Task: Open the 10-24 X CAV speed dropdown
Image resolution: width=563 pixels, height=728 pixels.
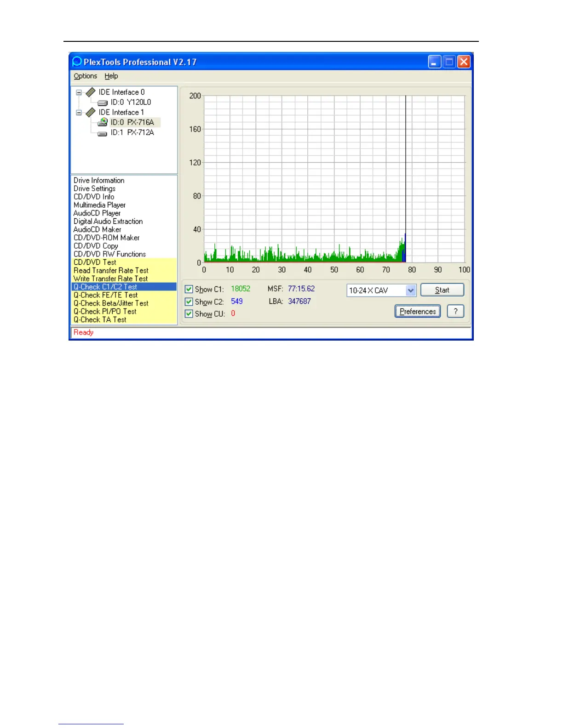Action: coord(411,290)
